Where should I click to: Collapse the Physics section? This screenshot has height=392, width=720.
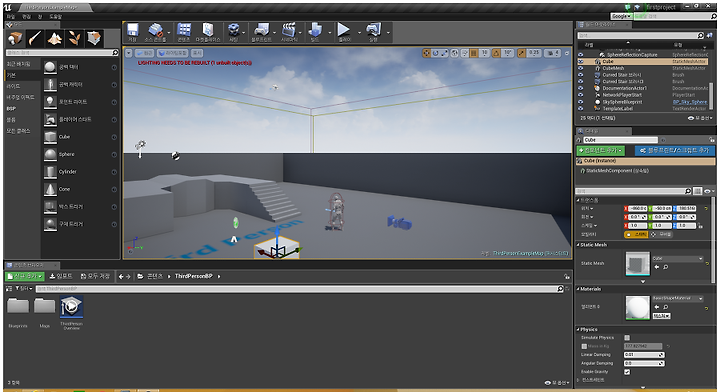coord(578,330)
